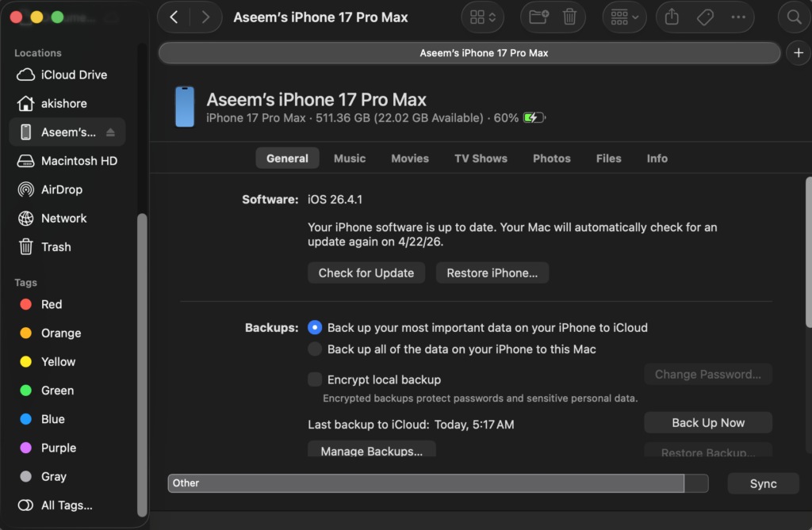Viewport: 812px width, 530px height.
Task: Go forward with the right chevron
Action: pos(205,17)
